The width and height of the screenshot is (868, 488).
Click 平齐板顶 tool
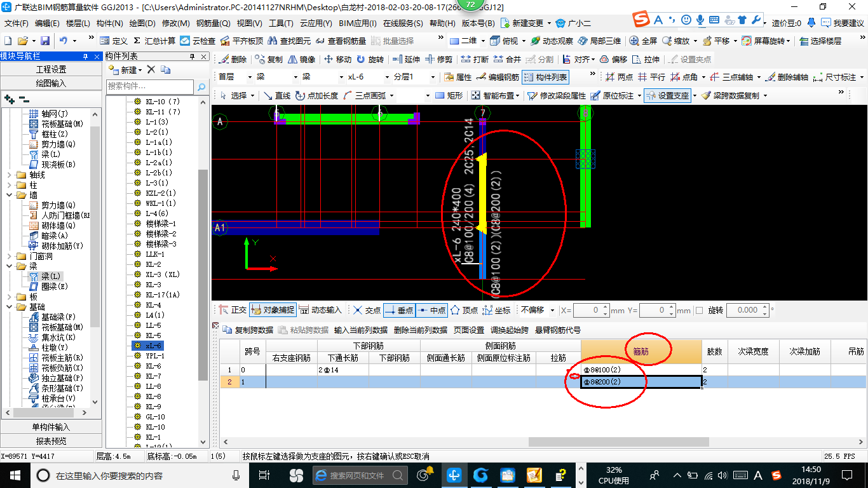pos(241,41)
